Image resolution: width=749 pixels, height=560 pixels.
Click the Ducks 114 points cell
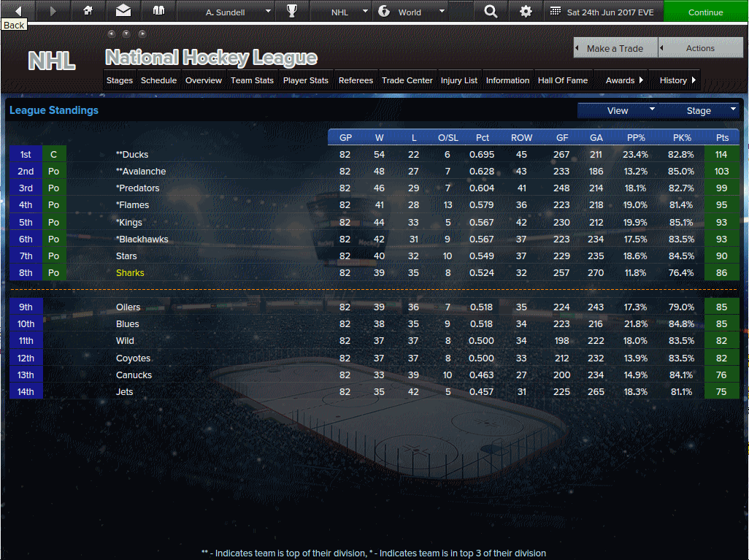[721, 154]
